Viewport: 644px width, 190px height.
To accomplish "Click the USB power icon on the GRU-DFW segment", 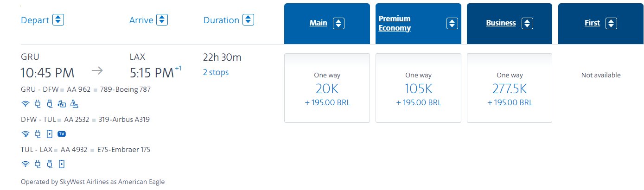I will tap(50, 104).
